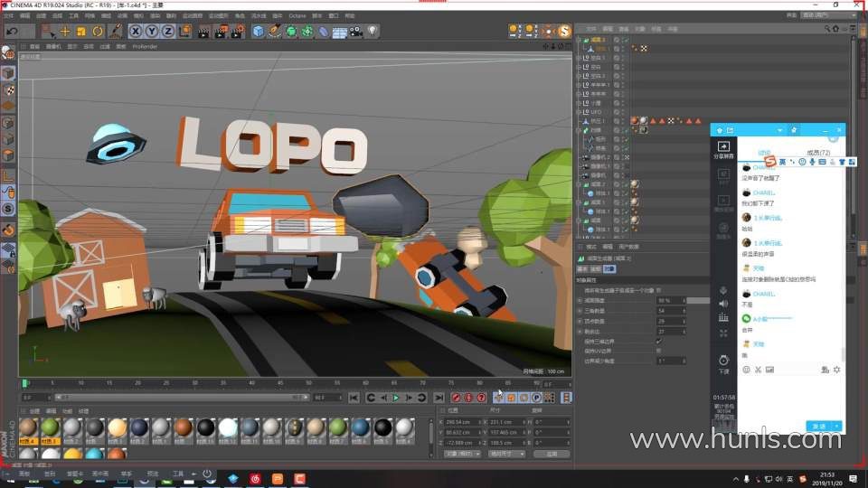Open the ProRender viewport menu

[145, 46]
